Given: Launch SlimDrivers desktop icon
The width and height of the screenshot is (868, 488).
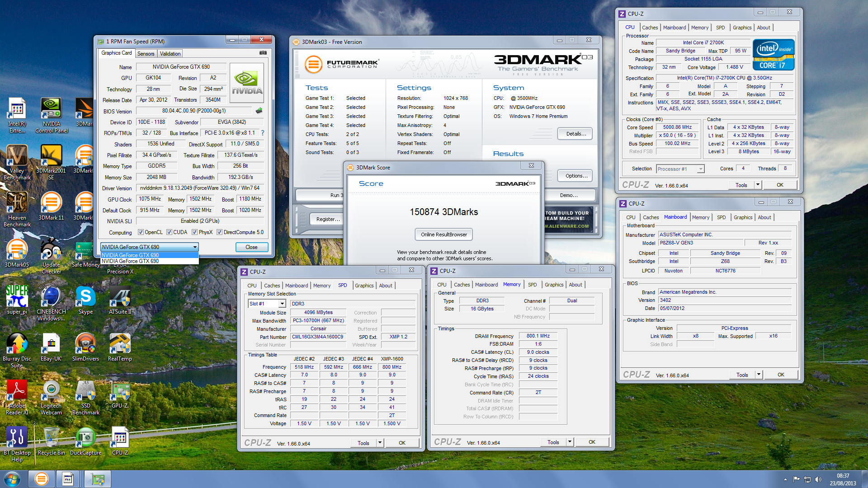Looking at the screenshot, I should point(85,347).
